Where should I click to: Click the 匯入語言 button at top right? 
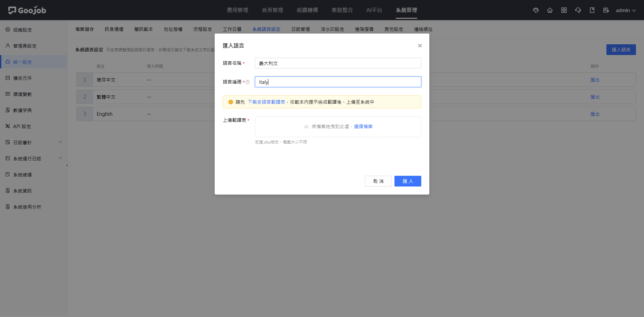621,50
